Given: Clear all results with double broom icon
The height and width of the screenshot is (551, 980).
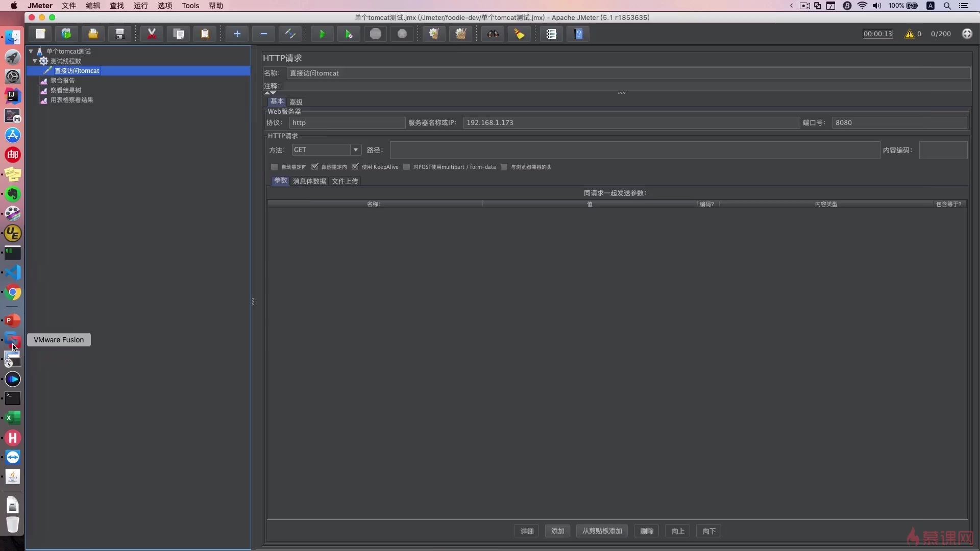Looking at the screenshot, I should (461, 34).
